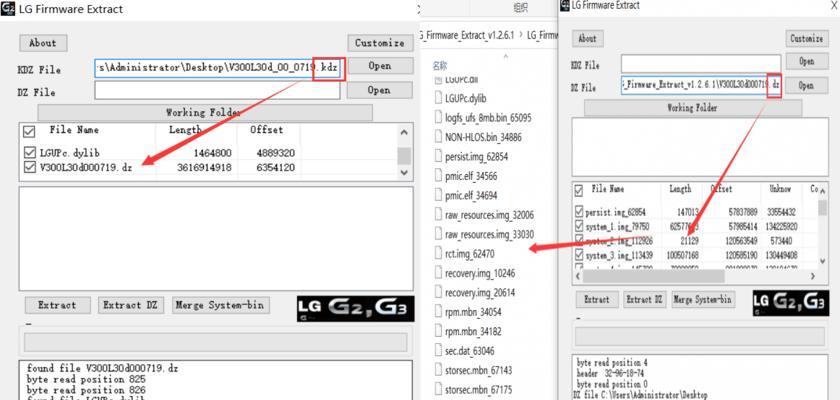Click the raw_resources.img_33030 file icon
The height and width of the screenshot is (400, 840).
(x=438, y=234)
